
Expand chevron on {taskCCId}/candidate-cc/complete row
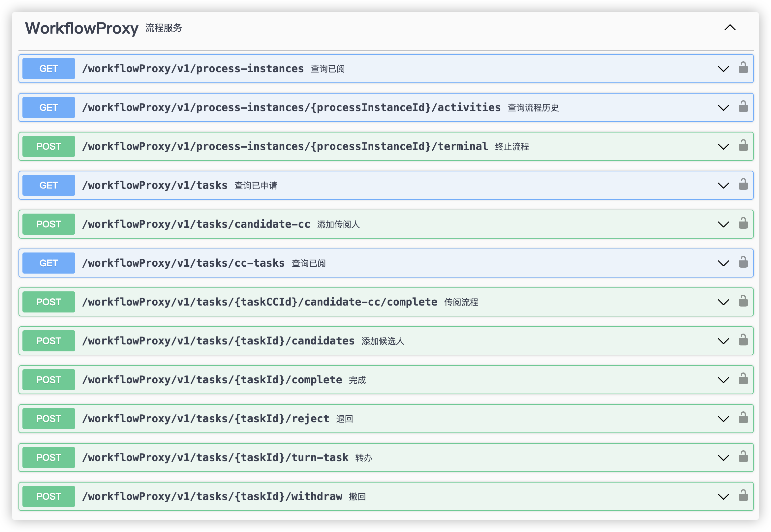[x=723, y=302]
